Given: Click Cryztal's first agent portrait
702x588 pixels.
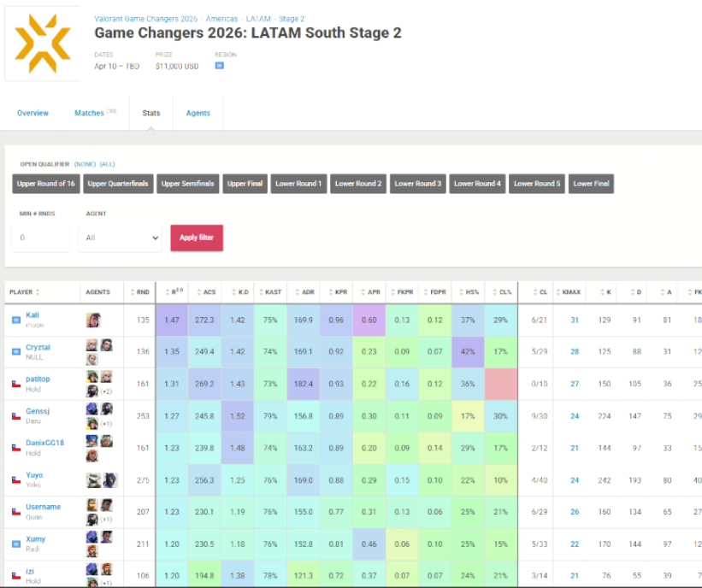Looking at the screenshot, I should tap(91, 345).
